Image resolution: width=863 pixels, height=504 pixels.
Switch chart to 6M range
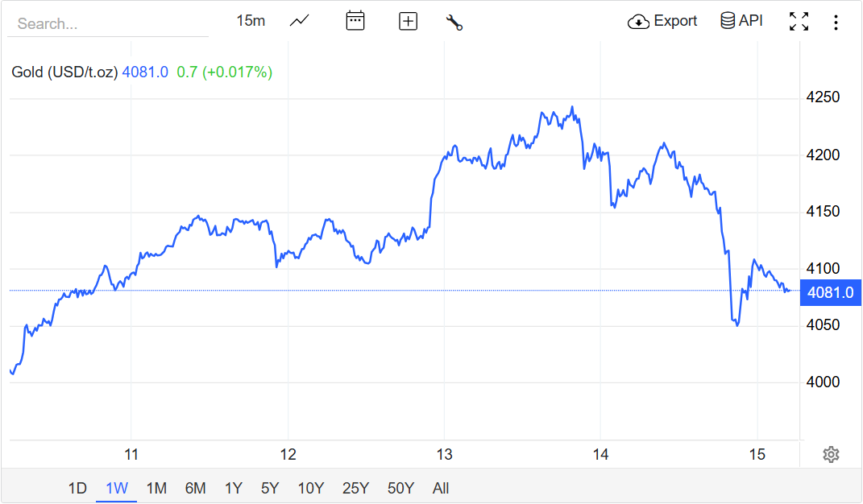(195, 488)
